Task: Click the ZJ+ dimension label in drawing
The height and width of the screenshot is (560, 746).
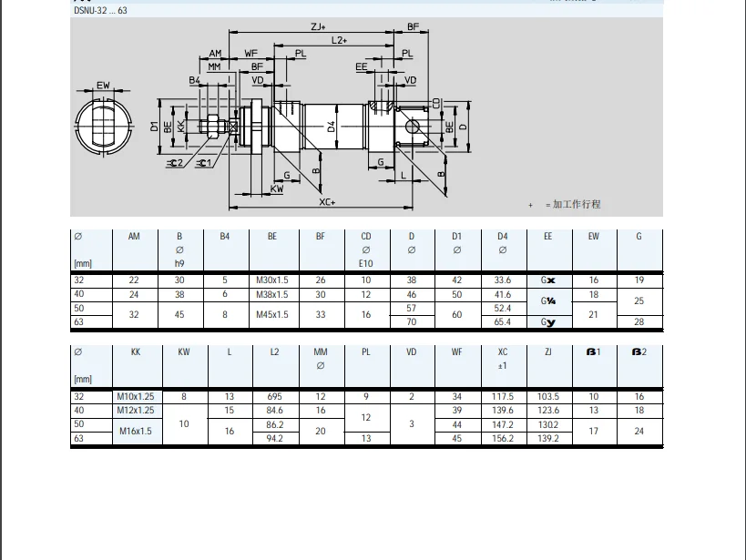Action: tap(318, 26)
